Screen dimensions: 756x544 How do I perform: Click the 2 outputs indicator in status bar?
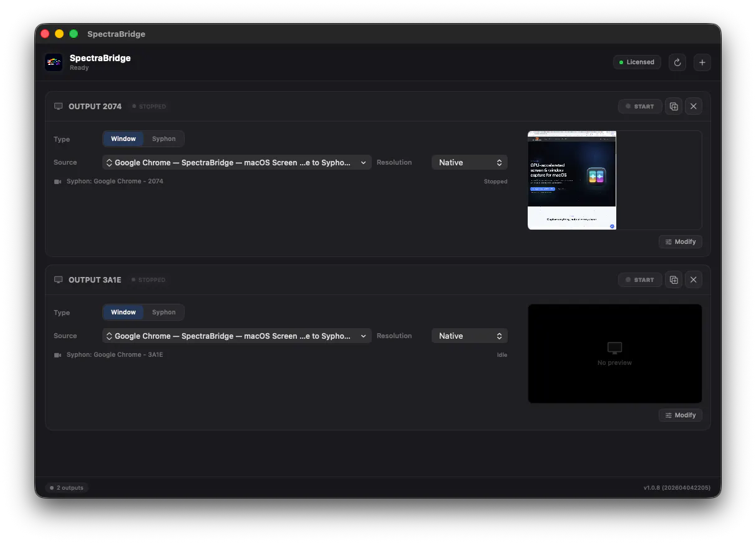click(x=67, y=488)
